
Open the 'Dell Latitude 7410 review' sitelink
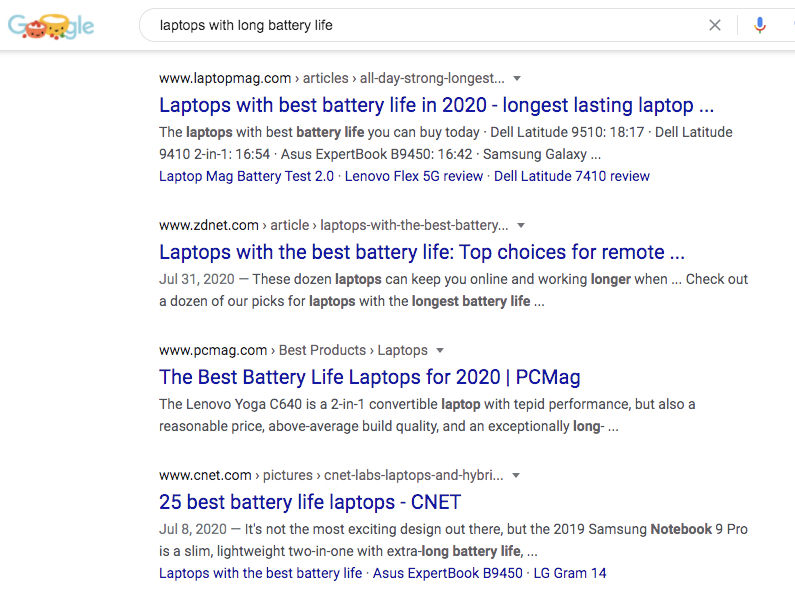pos(572,176)
